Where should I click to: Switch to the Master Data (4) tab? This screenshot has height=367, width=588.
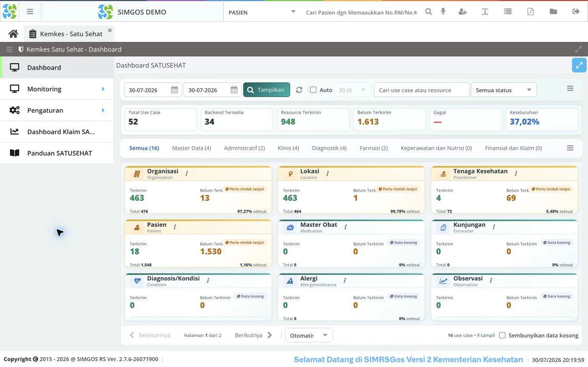192,148
